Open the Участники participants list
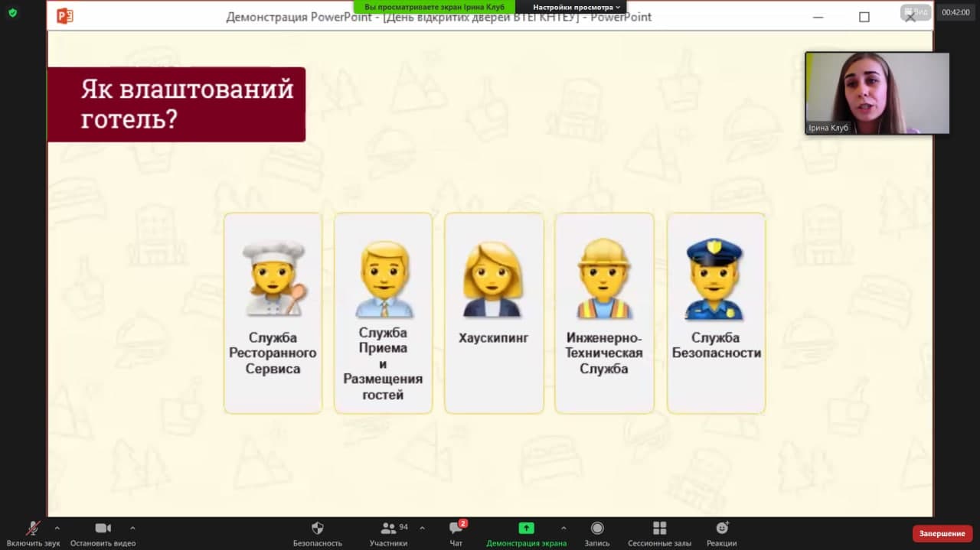980x550 pixels. [x=388, y=529]
